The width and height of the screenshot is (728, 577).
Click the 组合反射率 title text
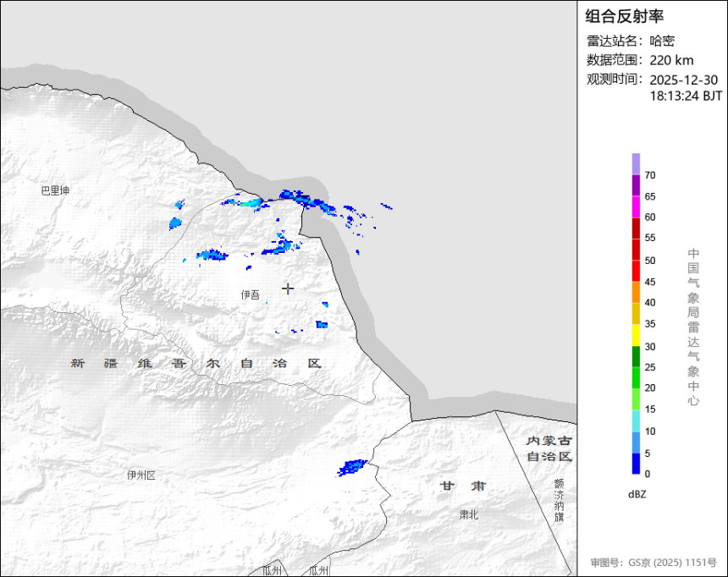point(624,16)
